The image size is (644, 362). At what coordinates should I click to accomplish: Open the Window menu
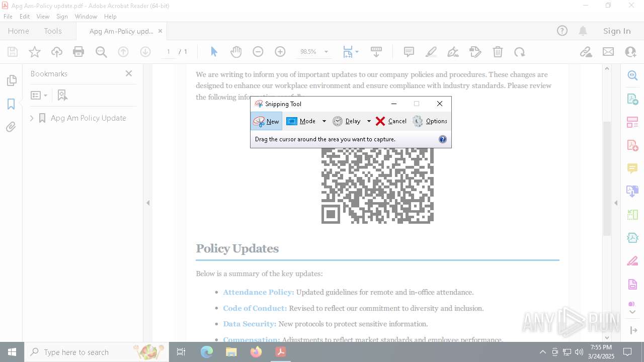click(86, 17)
